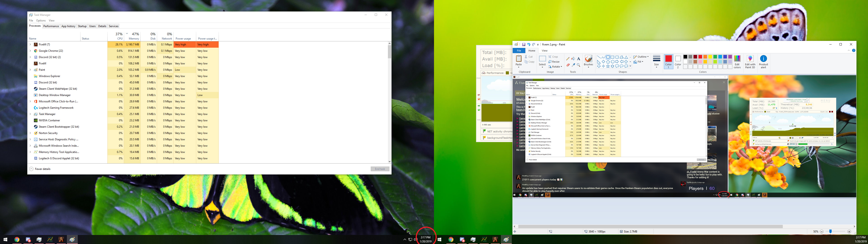Select the Eraser tool
This screenshot has width=868, height=244.
point(568,65)
